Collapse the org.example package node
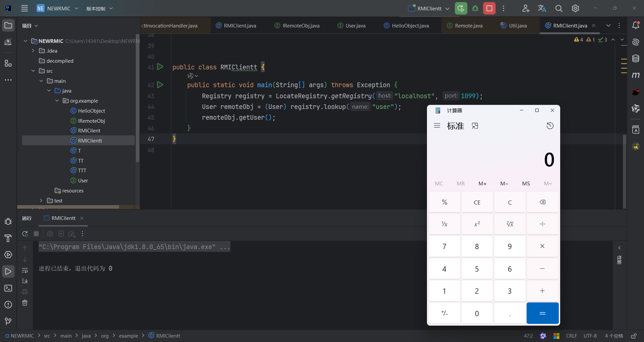Screen dimensions: 644x342 tap(57, 101)
